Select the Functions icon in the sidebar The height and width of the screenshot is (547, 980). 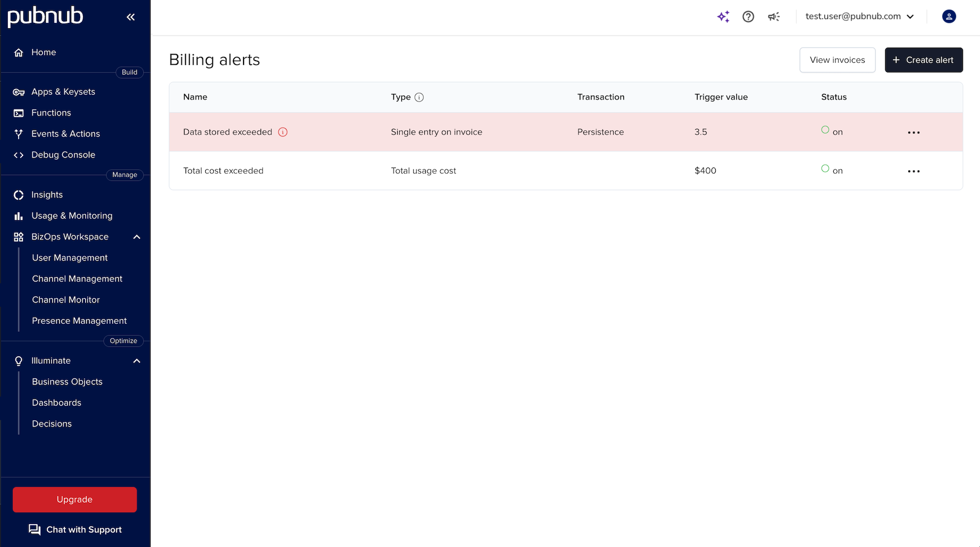(19, 113)
